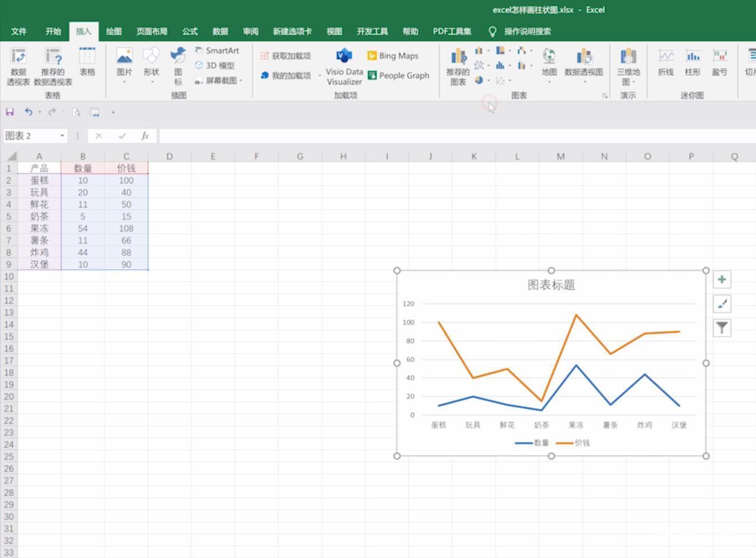
Task: Click the Icons (图标) insert button
Action: [x=178, y=66]
